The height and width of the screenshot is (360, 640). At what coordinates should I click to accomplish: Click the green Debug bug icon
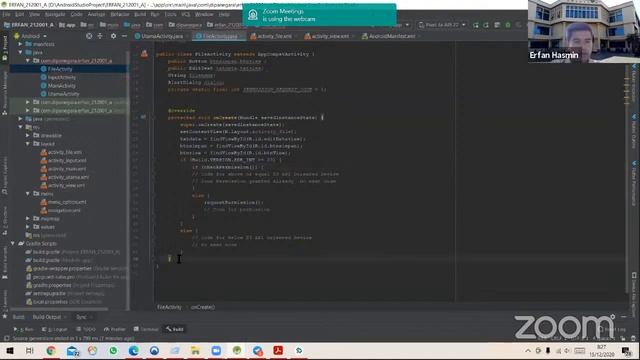point(508,25)
